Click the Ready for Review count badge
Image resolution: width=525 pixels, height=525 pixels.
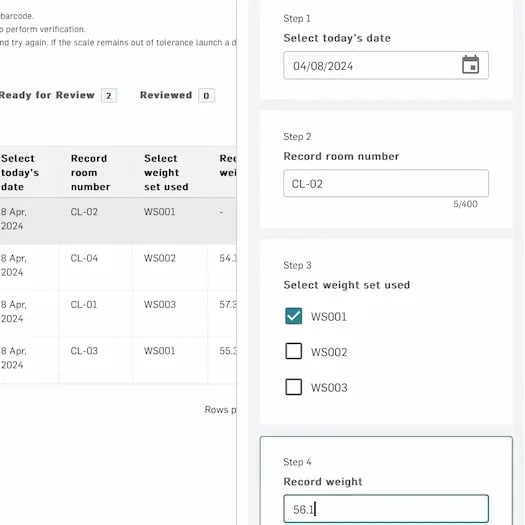pos(109,96)
